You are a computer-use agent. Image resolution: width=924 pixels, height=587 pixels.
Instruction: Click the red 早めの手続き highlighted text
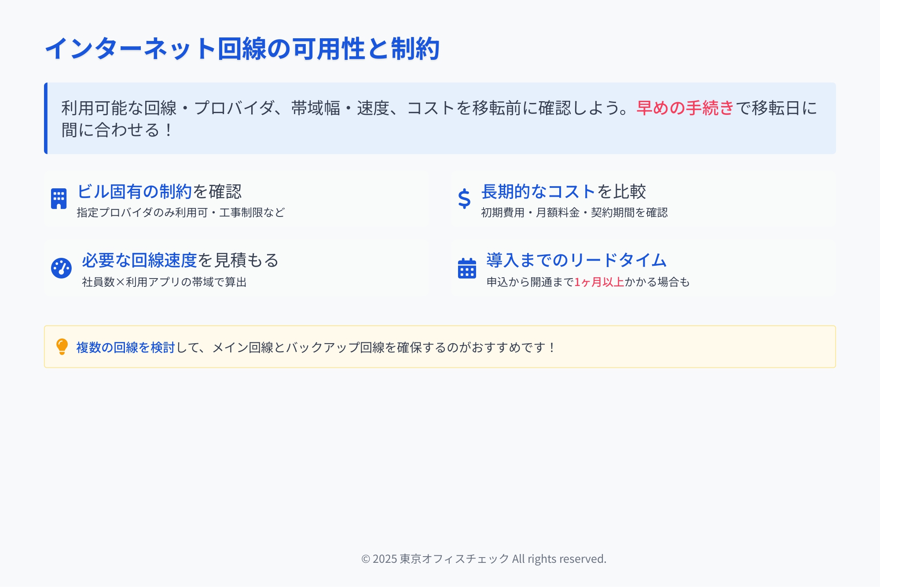[x=685, y=108]
